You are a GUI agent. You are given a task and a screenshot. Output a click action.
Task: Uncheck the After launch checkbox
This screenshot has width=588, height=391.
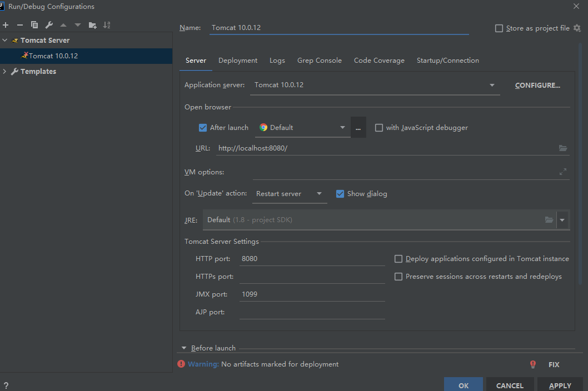pyautogui.click(x=203, y=128)
